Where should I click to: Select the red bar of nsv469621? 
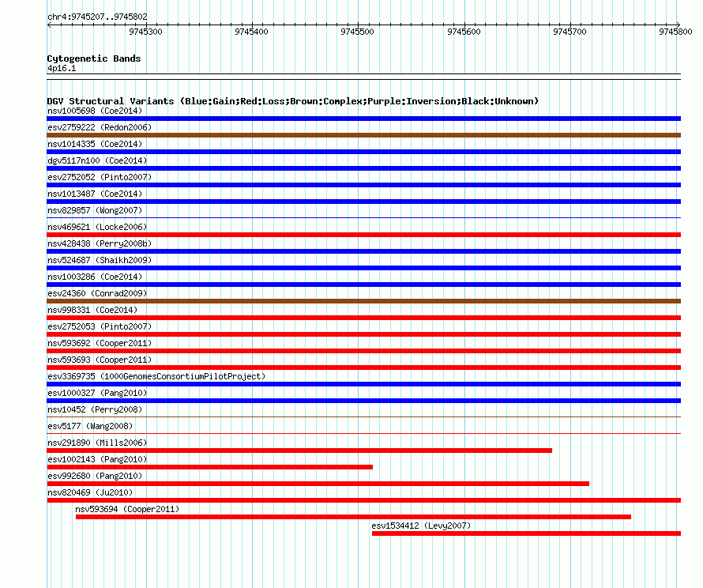pos(363,235)
